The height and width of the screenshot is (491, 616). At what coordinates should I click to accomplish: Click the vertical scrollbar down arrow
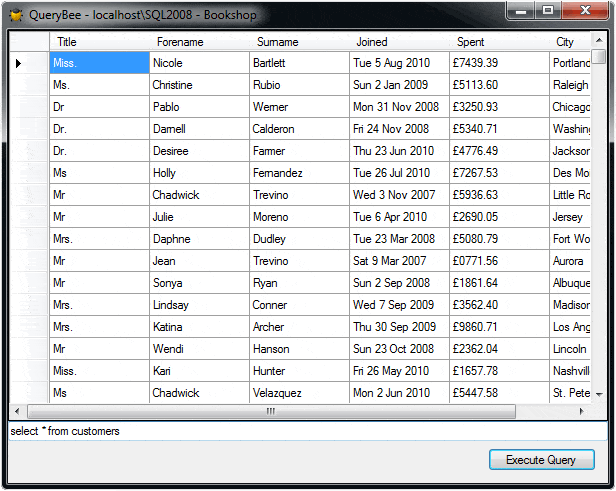(x=599, y=395)
